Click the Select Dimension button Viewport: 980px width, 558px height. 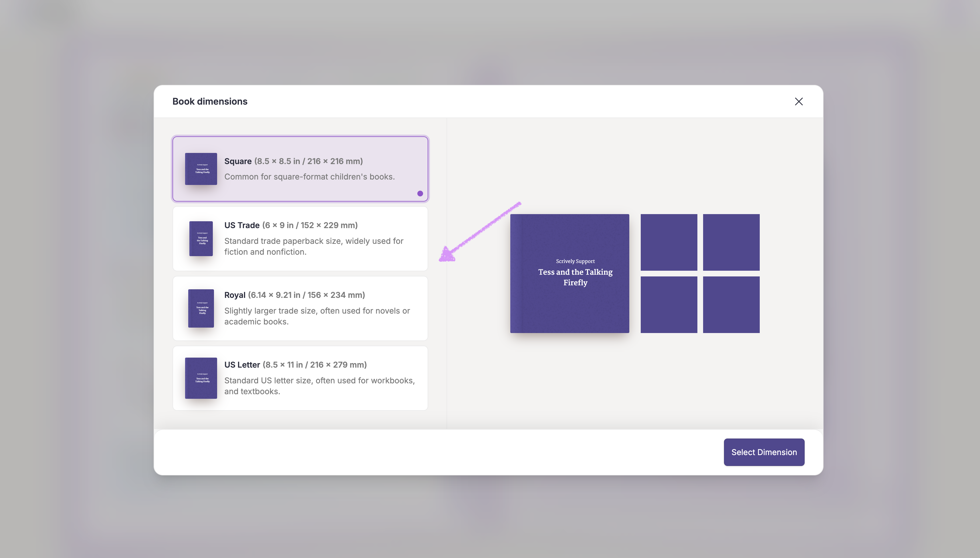764,452
